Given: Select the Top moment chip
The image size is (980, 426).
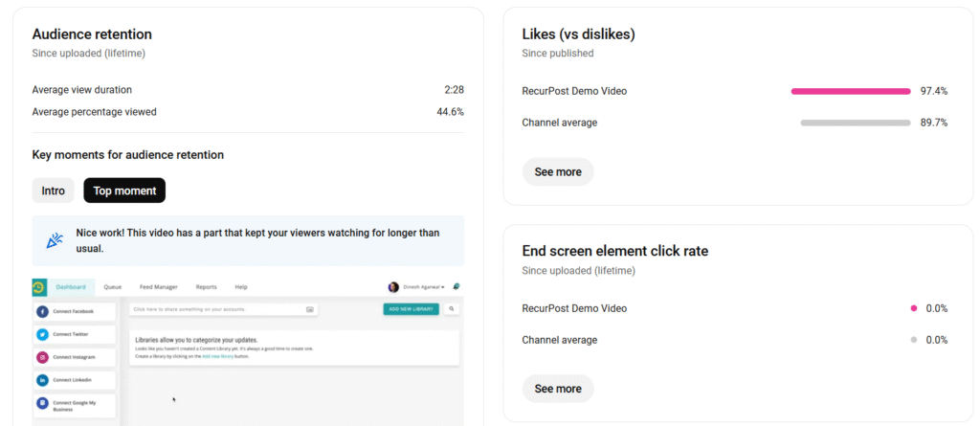Looking at the screenshot, I should point(124,191).
